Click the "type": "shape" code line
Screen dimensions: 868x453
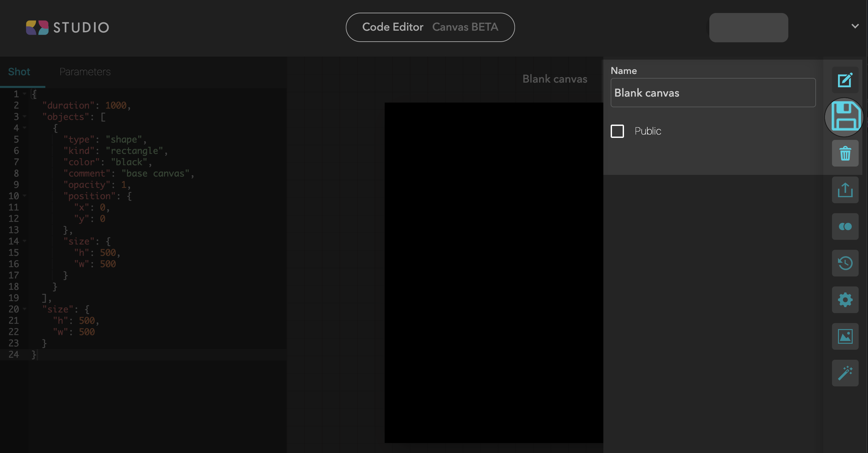(x=105, y=140)
